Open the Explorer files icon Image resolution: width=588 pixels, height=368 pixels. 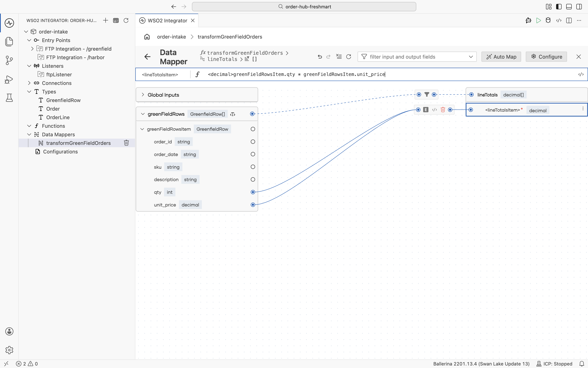coord(9,42)
